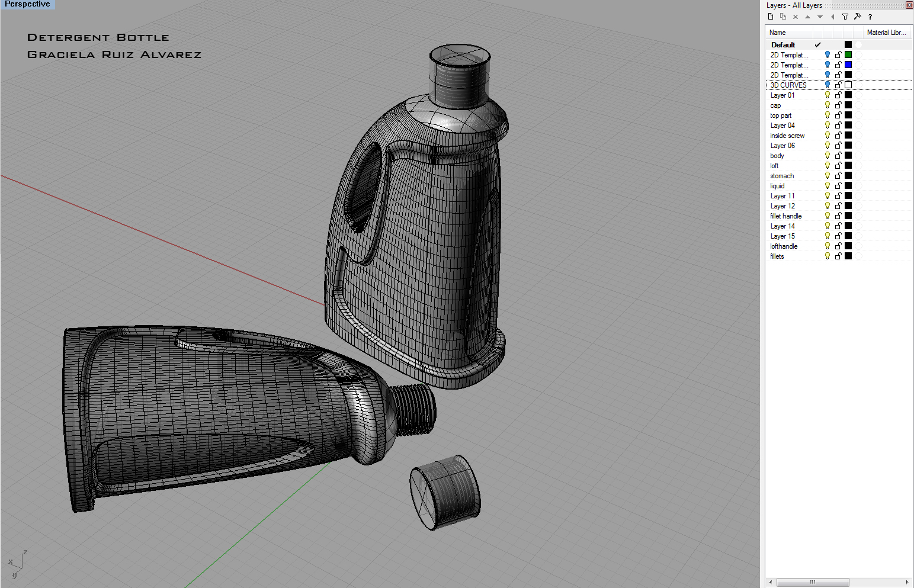Toggle lock on the liquid layer
The image size is (914, 588).
tap(838, 185)
